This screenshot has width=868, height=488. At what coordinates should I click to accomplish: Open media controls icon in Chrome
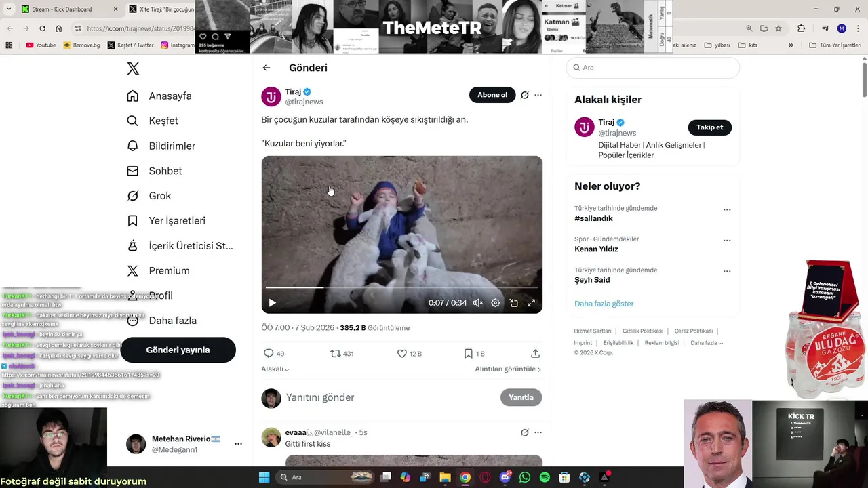825,28
